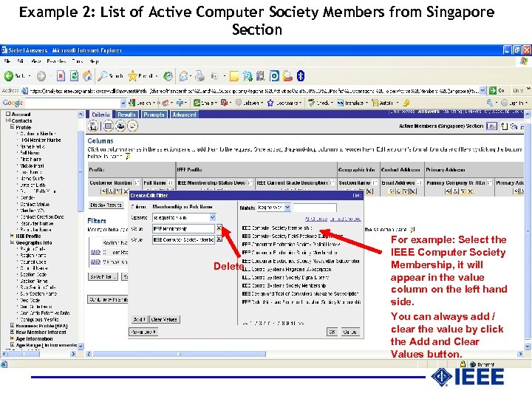Click the browser Forward arrow icon

41,76
